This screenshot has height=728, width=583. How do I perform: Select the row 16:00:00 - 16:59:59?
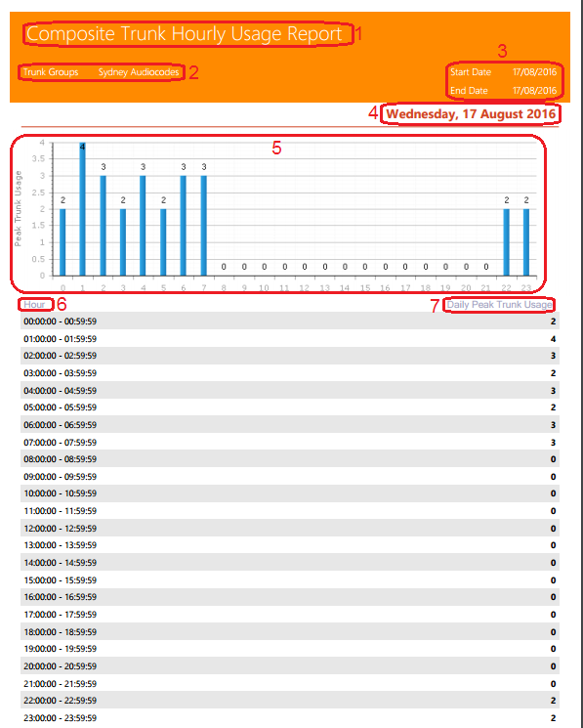290,597
